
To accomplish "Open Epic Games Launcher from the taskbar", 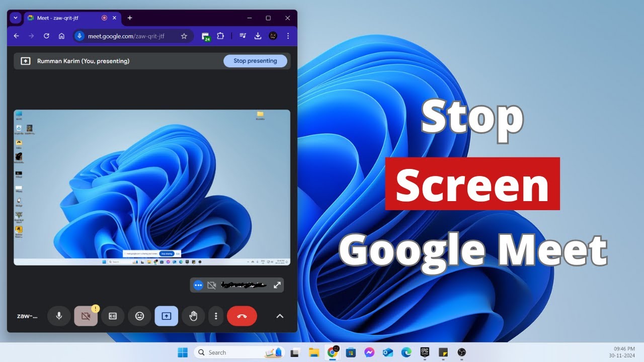I will [x=425, y=352].
